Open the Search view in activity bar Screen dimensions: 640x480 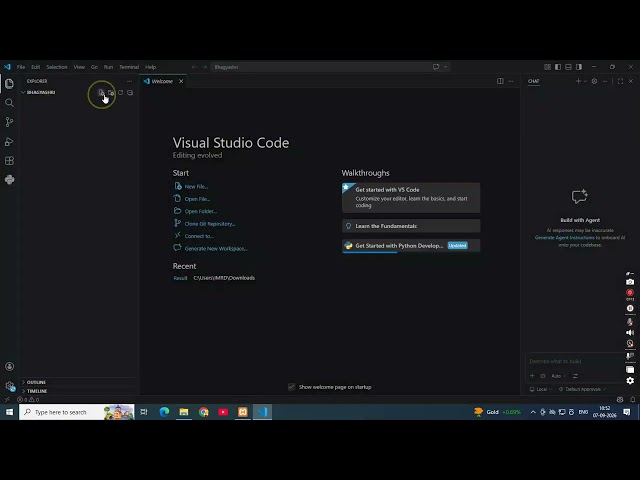tap(9, 103)
